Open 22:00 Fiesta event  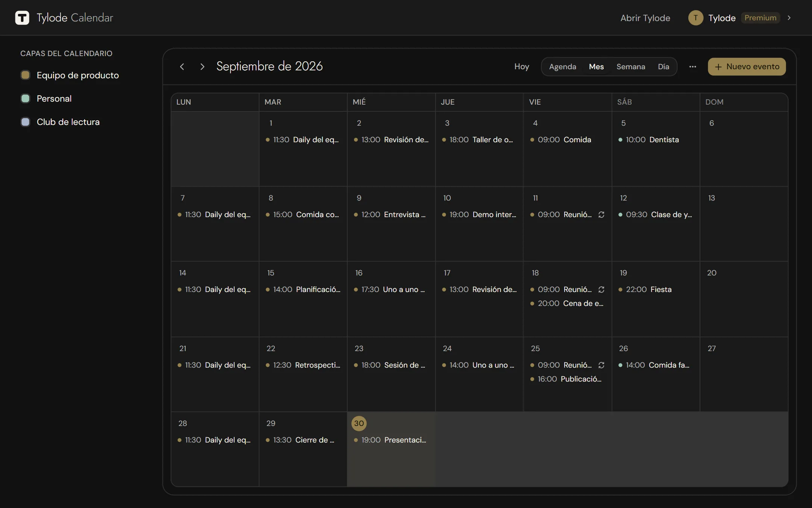click(x=655, y=289)
